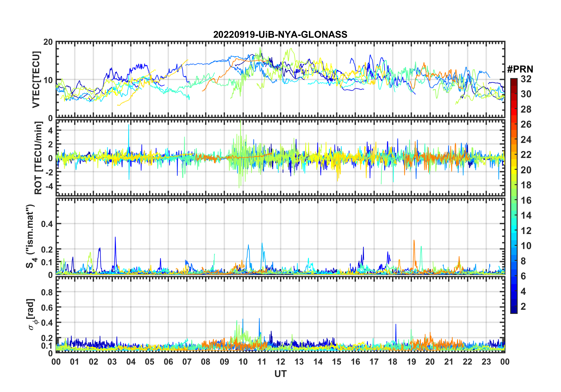Click colorbar tick label 6
The width and height of the screenshot is (561, 392).
point(523,276)
